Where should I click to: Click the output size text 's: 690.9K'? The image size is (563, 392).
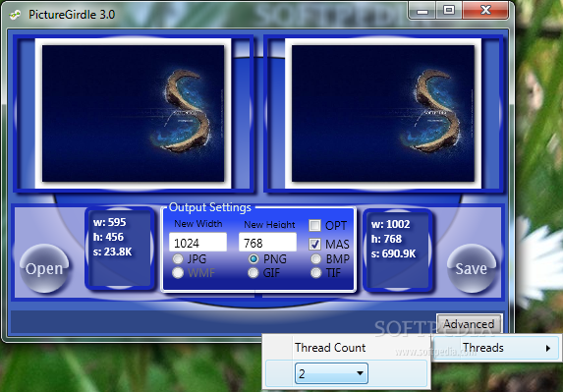click(x=393, y=253)
